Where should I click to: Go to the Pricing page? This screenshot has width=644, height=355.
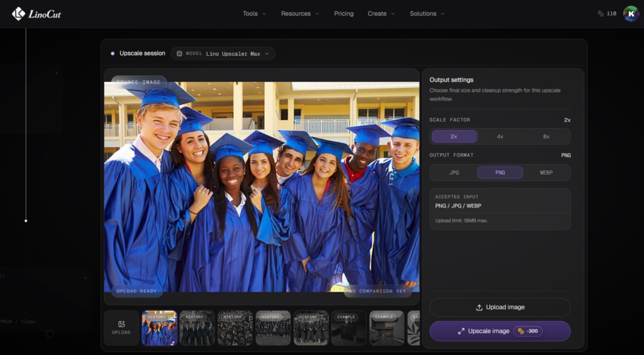coord(344,14)
